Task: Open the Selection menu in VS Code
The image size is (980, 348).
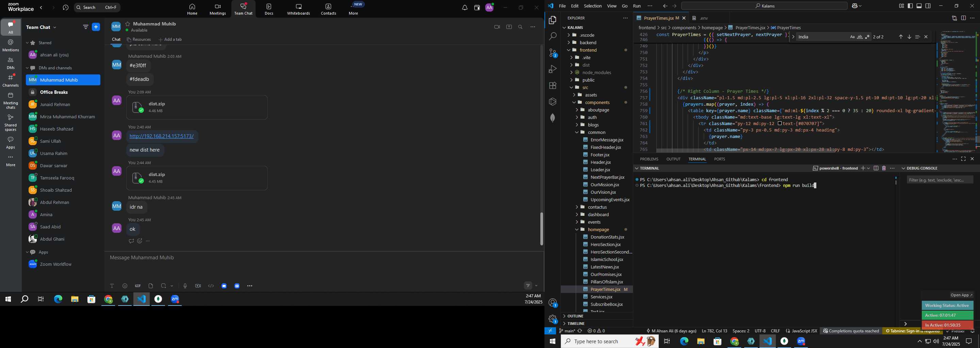Action: (x=593, y=6)
